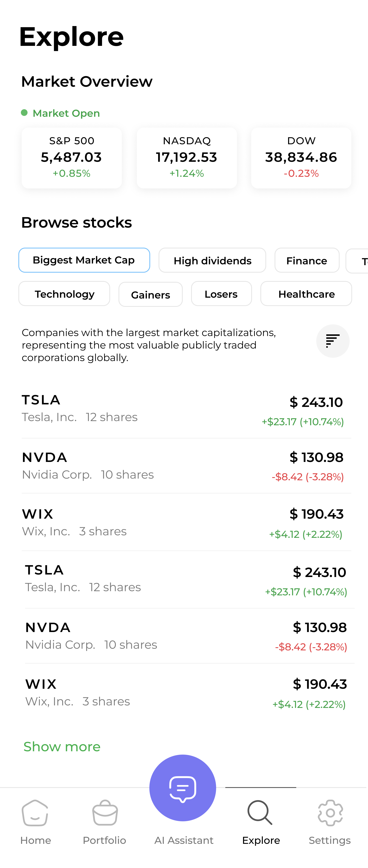This screenshot has width=368, height=868.
Task: Open the Settings gear icon
Action: [x=330, y=813]
